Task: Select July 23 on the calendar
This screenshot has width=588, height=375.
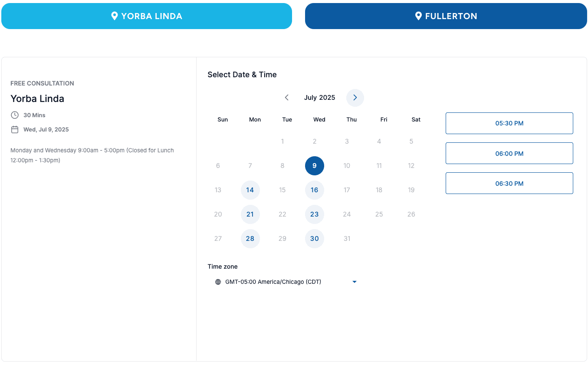Action: point(315,214)
